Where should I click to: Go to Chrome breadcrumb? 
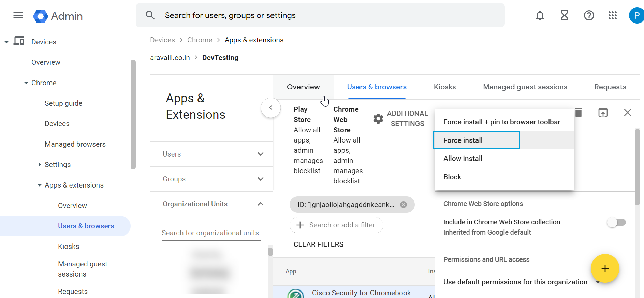coord(200,40)
